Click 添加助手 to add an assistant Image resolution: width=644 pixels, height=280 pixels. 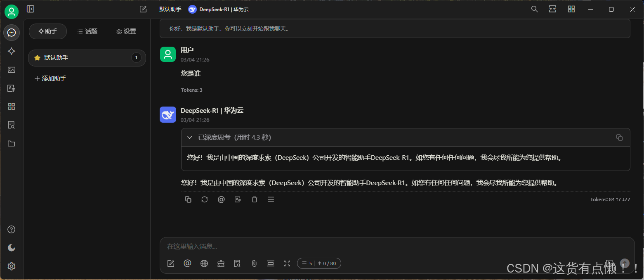(x=50, y=78)
